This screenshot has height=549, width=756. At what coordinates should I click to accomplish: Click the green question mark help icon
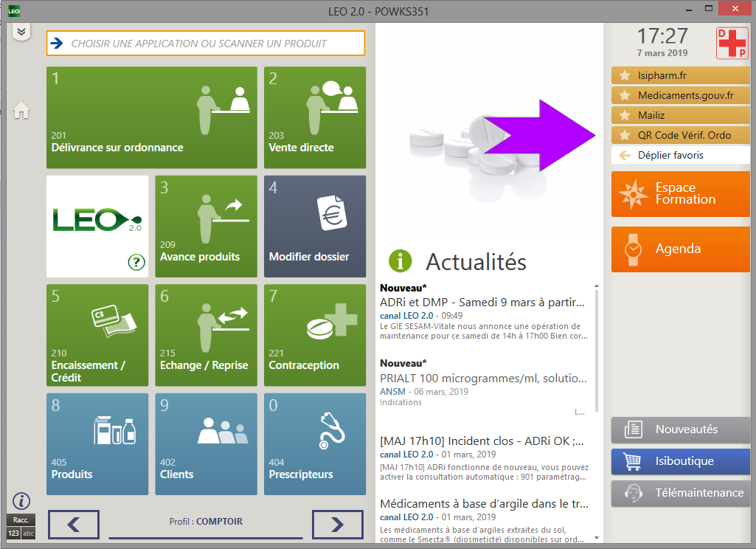(136, 262)
